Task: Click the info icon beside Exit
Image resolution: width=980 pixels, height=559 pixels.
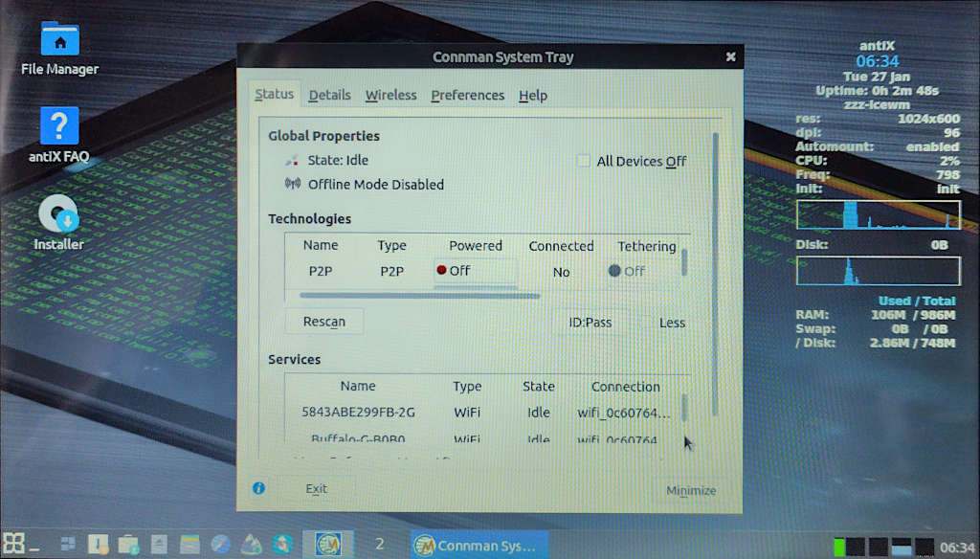Action: click(x=258, y=488)
